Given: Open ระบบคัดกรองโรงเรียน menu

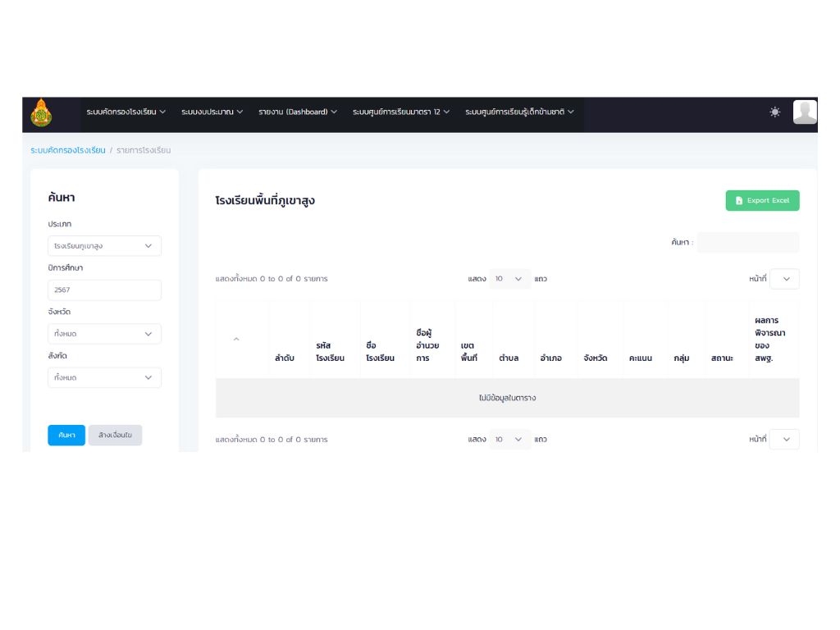Looking at the screenshot, I should tap(126, 112).
